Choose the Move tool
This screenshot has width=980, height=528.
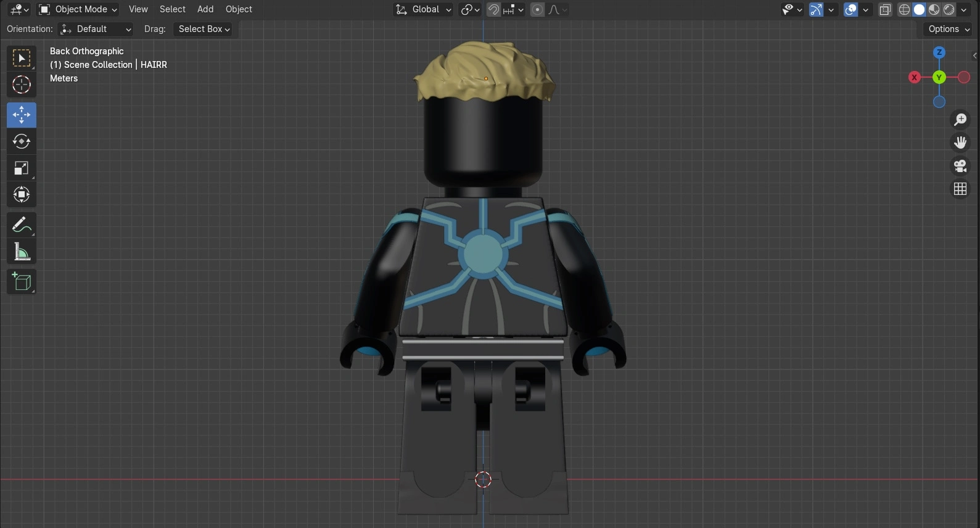pos(22,115)
